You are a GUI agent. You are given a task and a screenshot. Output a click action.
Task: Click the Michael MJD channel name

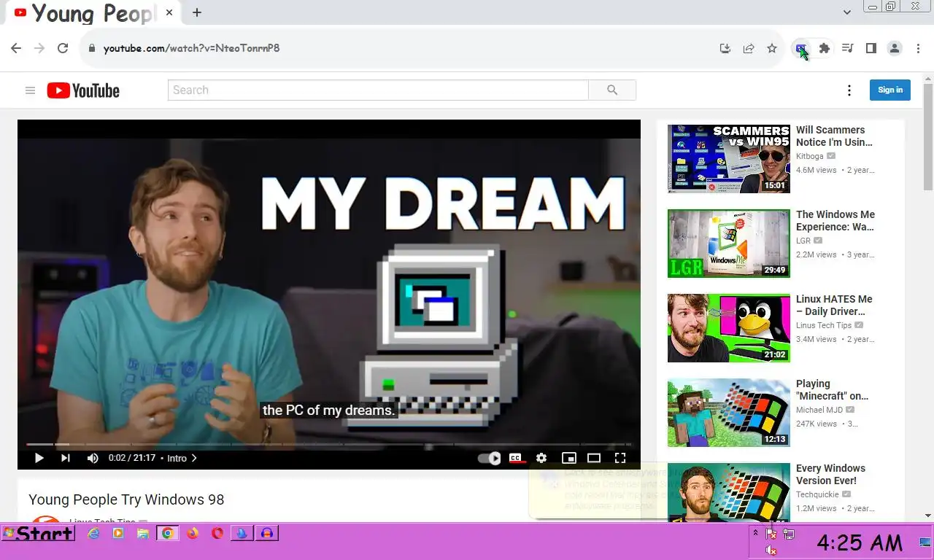tap(819, 410)
